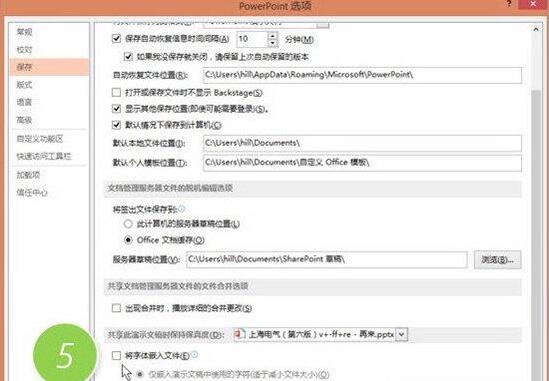
Task: Open 加载项 options category
Action: pyautogui.click(x=28, y=175)
